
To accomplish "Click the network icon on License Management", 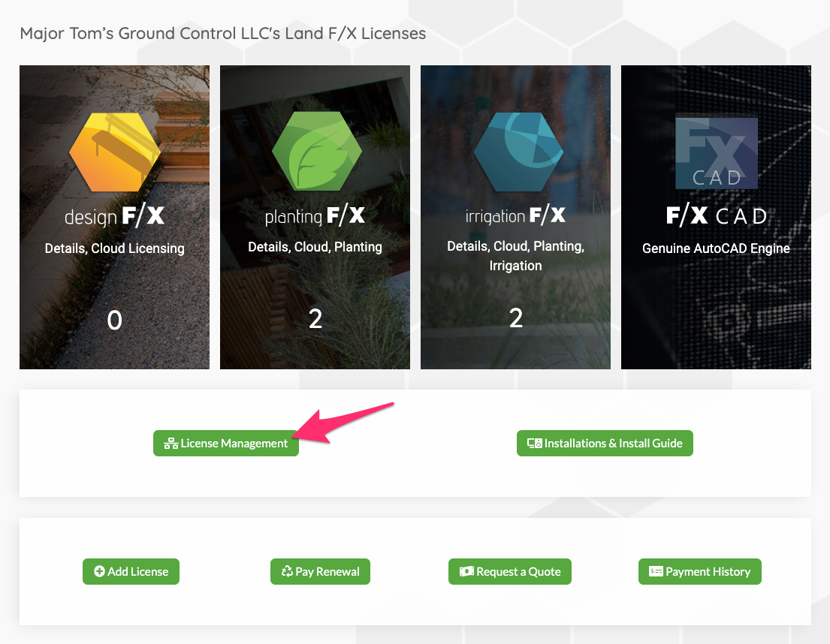I will (171, 444).
